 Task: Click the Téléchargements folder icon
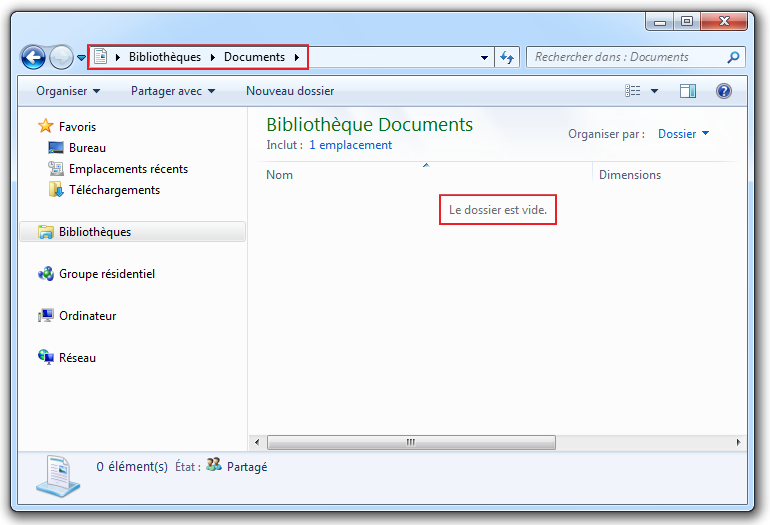[x=56, y=190]
